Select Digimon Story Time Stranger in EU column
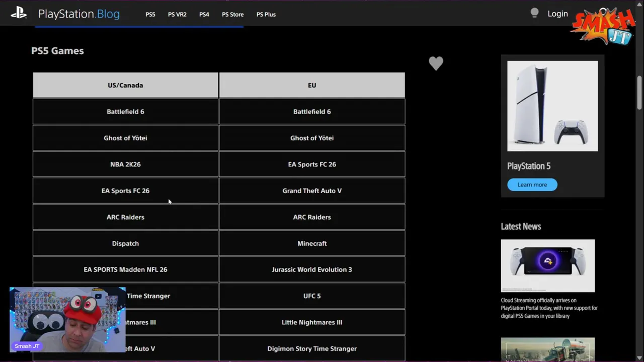Screen dimensions: 644x362 [312, 348]
